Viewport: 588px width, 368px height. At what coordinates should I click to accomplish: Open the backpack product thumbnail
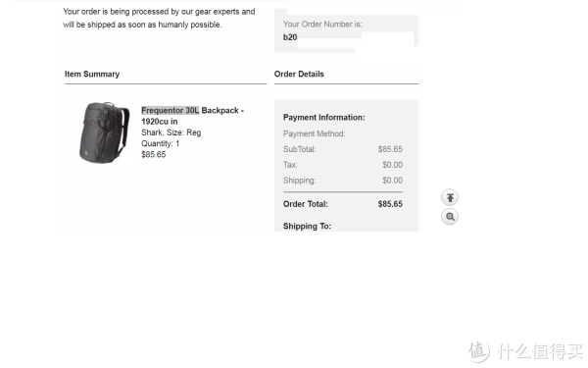(x=104, y=132)
